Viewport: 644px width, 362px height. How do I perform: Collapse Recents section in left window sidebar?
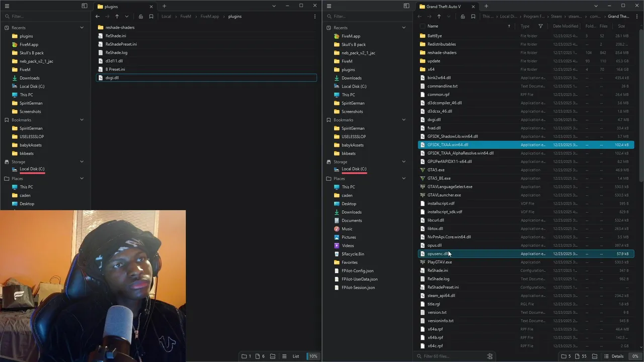pos(82,28)
